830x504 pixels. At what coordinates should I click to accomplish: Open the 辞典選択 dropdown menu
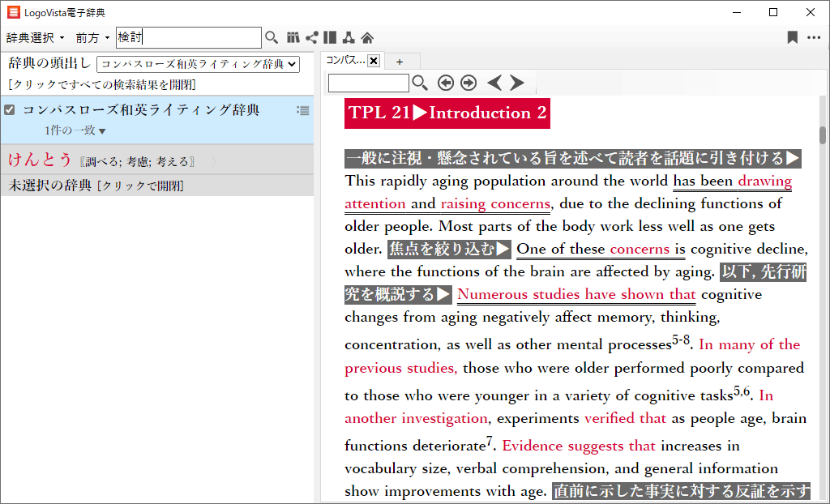[x=36, y=38]
